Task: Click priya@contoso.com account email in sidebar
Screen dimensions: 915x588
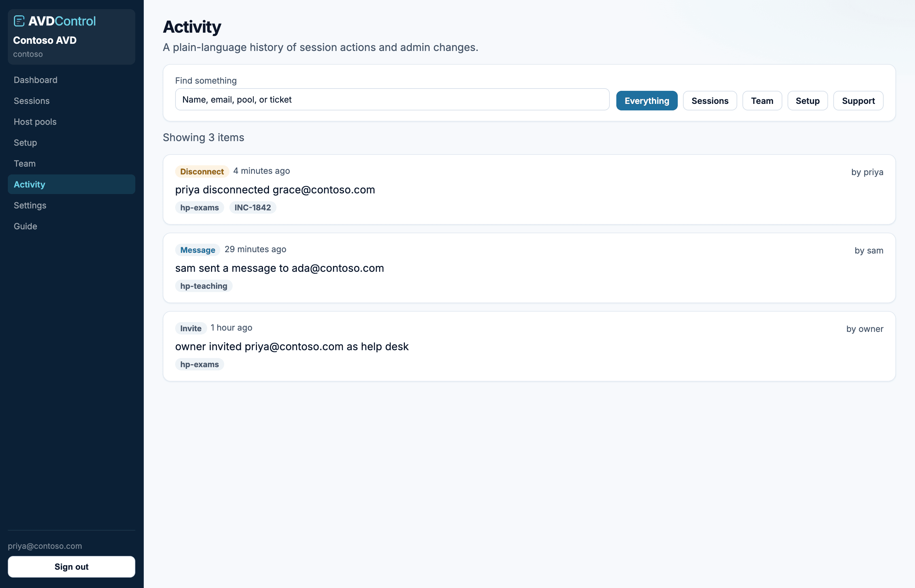Action: point(45,546)
